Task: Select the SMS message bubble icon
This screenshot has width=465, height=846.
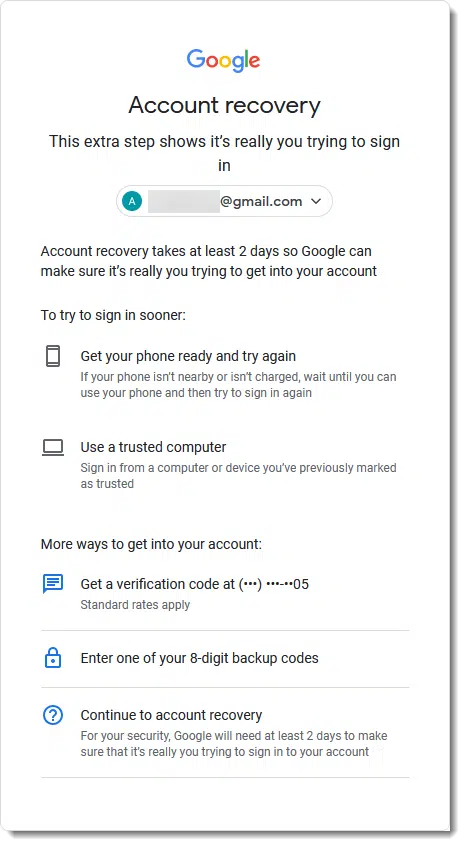Action: [x=53, y=584]
